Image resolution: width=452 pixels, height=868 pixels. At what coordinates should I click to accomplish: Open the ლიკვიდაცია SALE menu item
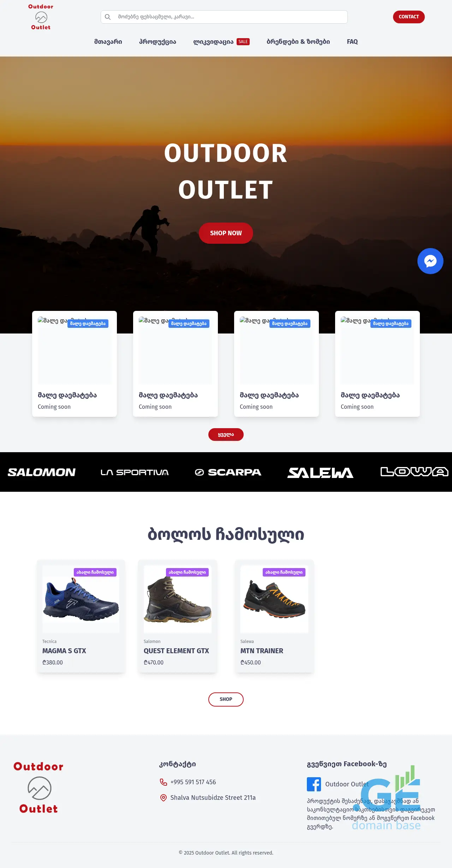[221, 42]
